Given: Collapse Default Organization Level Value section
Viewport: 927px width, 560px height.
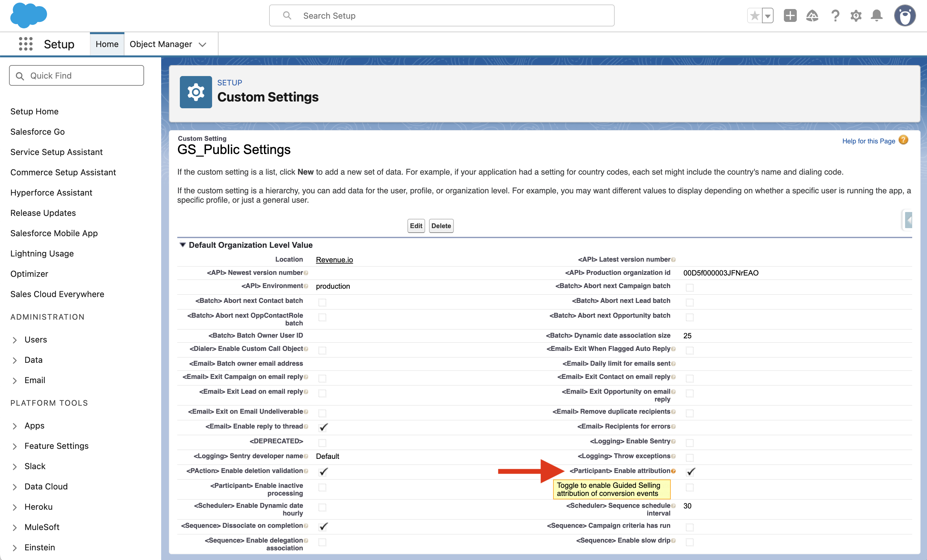Looking at the screenshot, I should tap(183, 245).
